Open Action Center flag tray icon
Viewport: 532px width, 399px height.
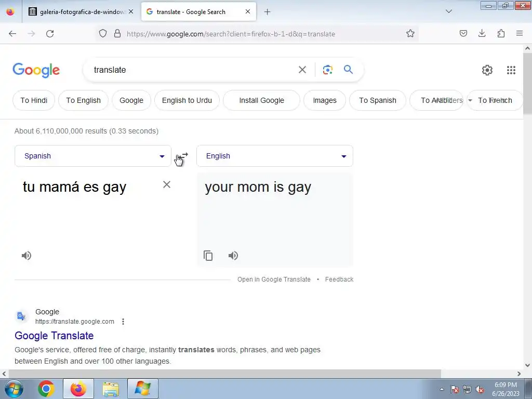pos(454,390)
